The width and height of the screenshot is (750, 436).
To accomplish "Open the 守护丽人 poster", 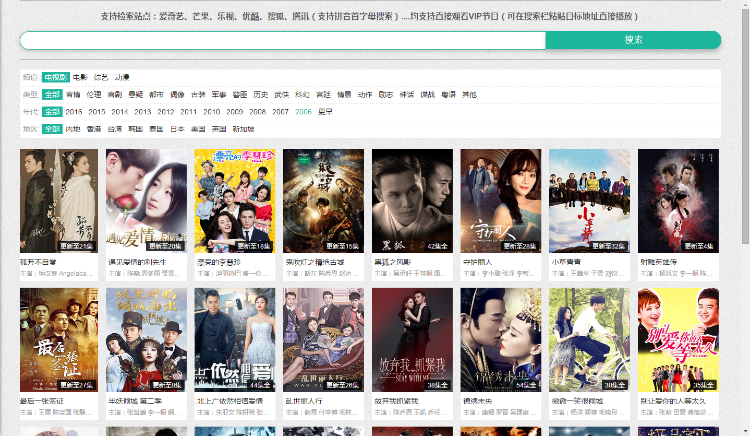I will (x=501, y=201).
